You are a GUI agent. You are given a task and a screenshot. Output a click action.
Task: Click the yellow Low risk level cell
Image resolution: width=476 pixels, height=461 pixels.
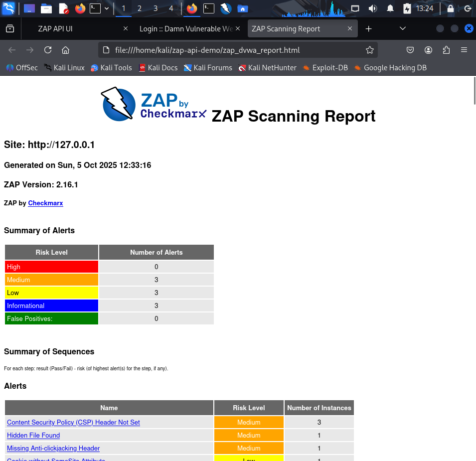[x=52, y=293]
